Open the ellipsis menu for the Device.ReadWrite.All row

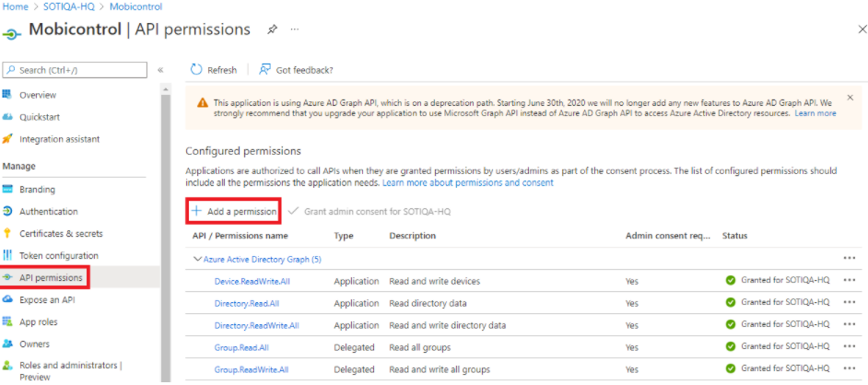tap(849, 281)
